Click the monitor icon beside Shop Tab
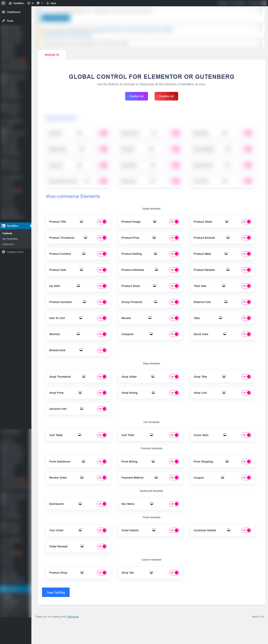268x644 pixels. point(151,572)
